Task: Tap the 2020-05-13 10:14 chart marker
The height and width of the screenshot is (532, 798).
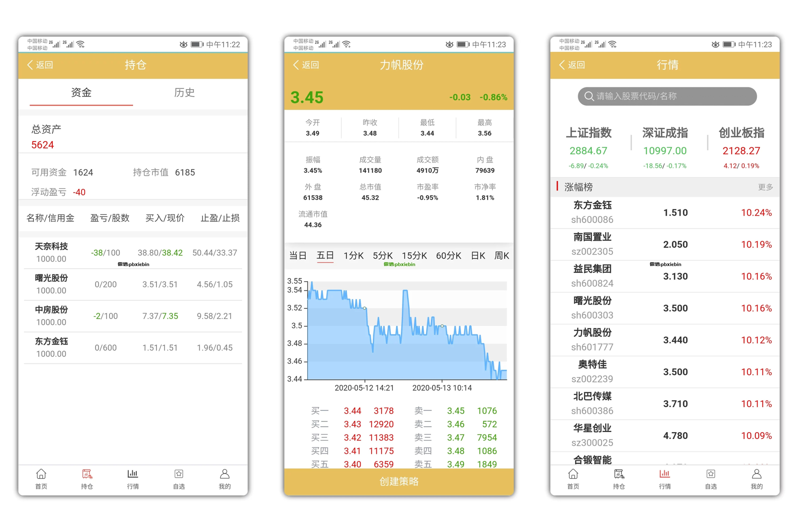Action: 442,326
